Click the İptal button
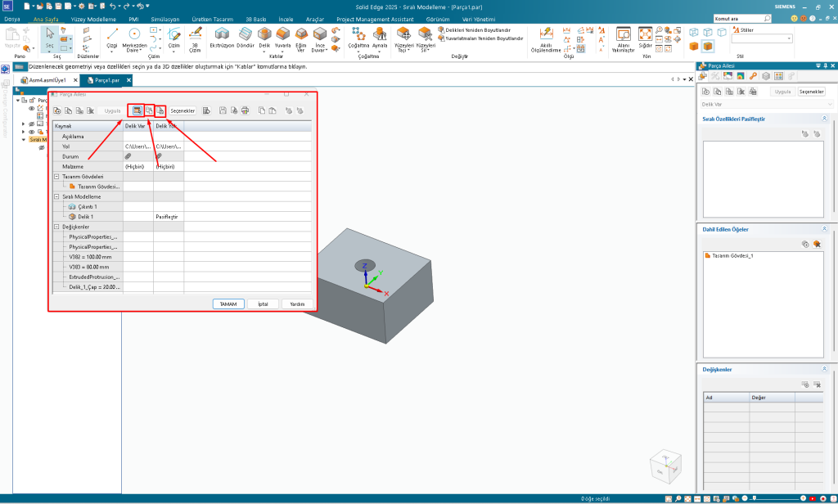838x504 pixels. 264,304
